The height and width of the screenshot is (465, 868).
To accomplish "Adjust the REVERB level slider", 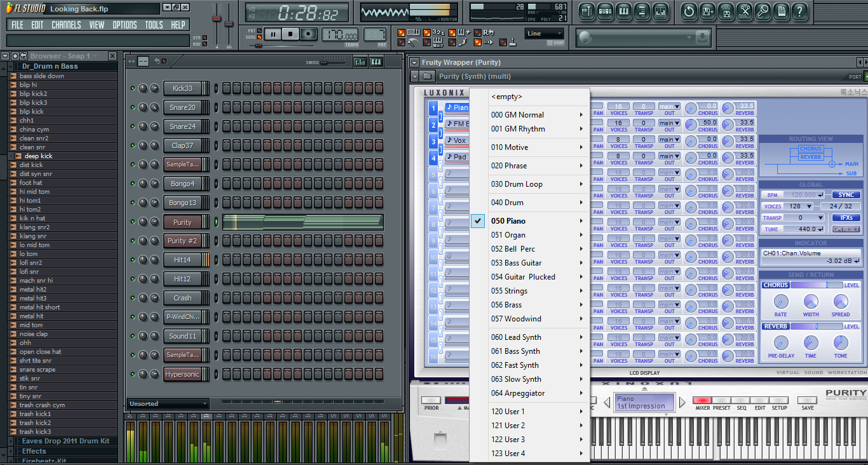I will tap(817, 326).
